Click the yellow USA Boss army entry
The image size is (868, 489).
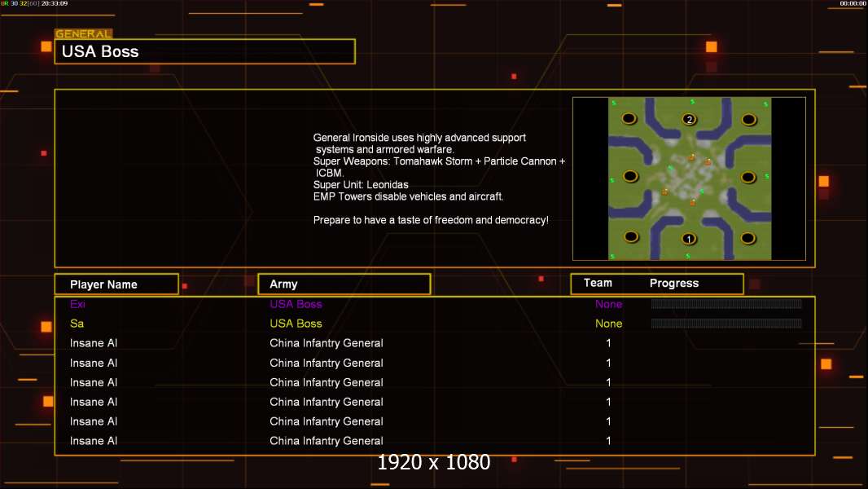pyautogui.click(x=296, y=324)
